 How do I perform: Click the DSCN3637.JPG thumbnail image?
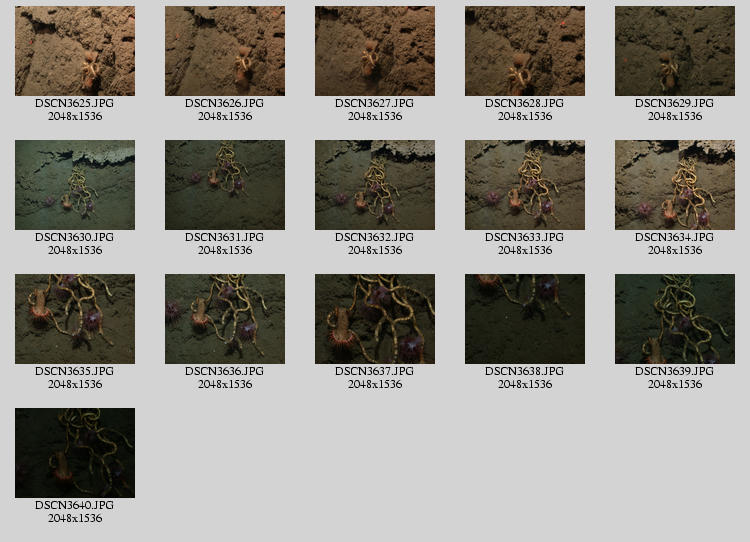[375, 319]
